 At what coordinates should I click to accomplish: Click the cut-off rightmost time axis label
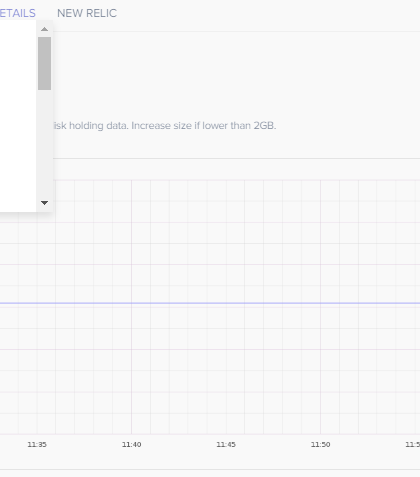point(413,444)
